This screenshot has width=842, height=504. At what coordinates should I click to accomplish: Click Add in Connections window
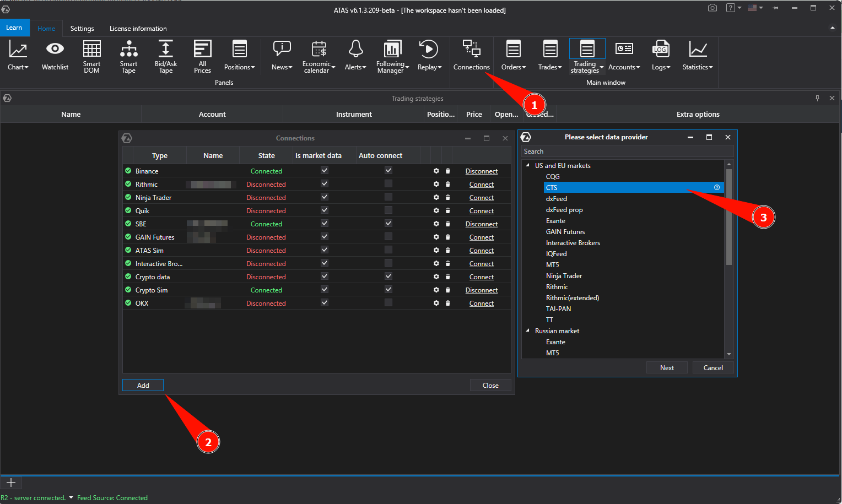tap(143, 385)
